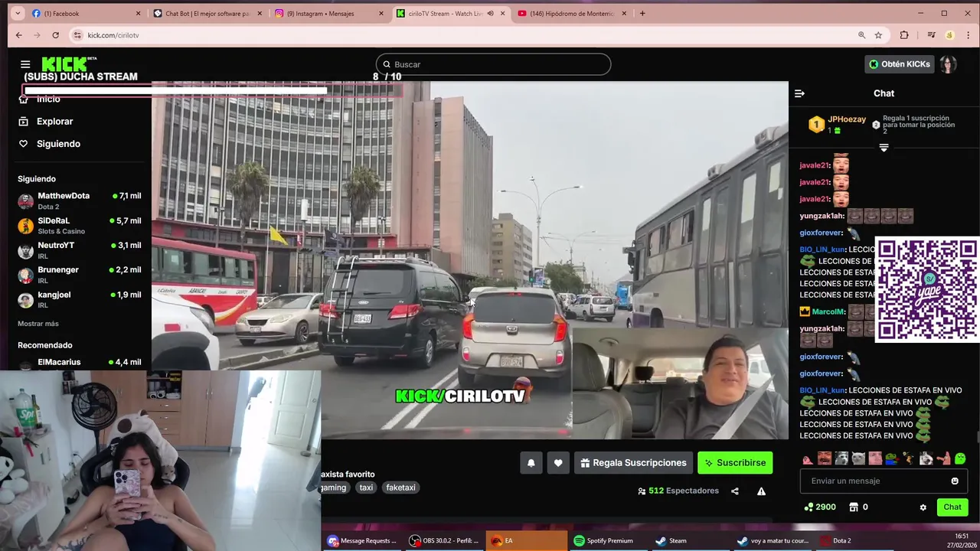Click the 512 Espectadores viewer count
Image resolution: width=980 pixels, height=551 pixels.
pyautogui.click(x=678, y=491)
